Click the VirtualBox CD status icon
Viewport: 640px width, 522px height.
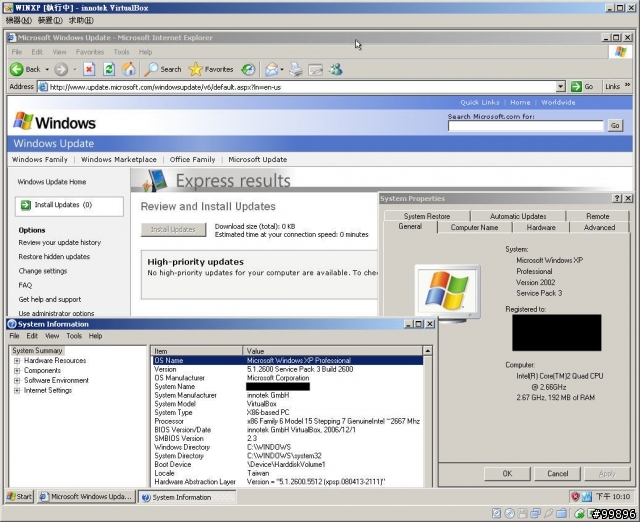[509, 513]
